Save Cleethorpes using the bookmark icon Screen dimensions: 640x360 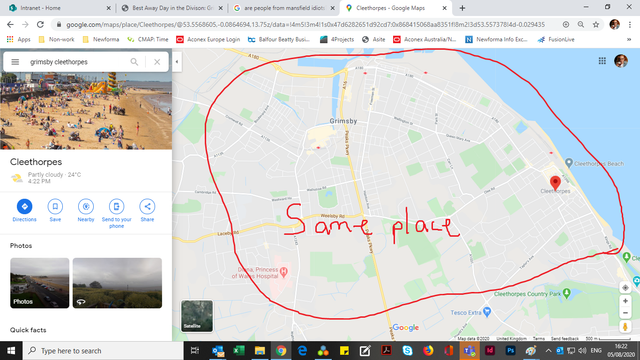tap(55, 207)
